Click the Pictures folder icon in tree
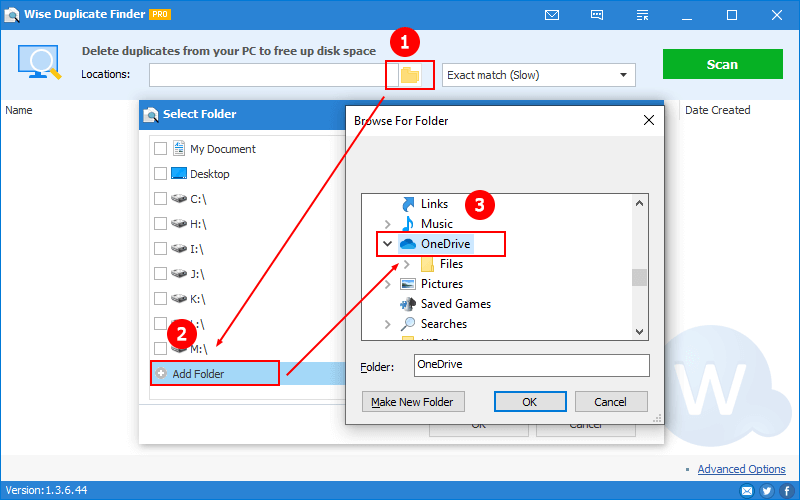The width and height of the screenshot is (800, 500). coord(408,284)
